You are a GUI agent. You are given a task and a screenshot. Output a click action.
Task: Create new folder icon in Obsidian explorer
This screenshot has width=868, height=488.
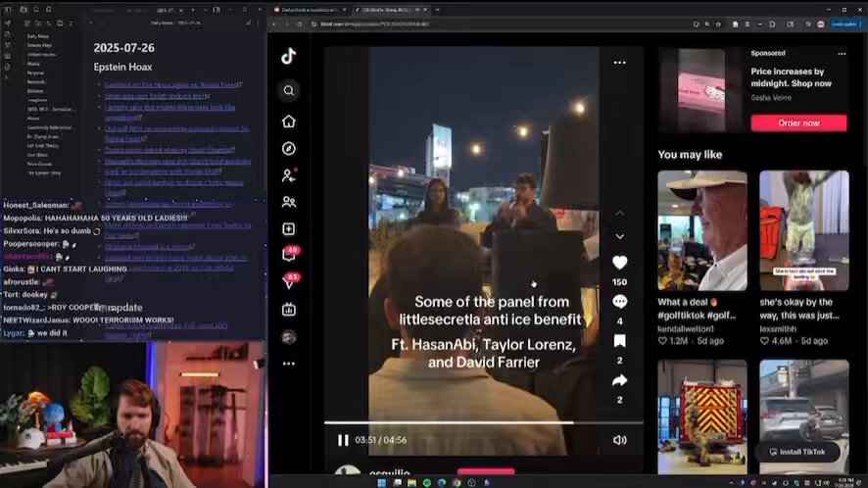tap(37, 24)
